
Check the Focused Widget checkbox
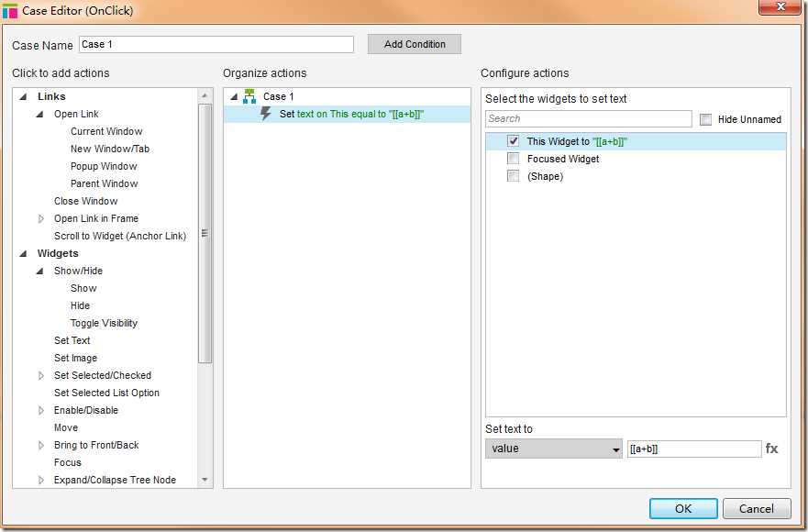tap(513, 159)
